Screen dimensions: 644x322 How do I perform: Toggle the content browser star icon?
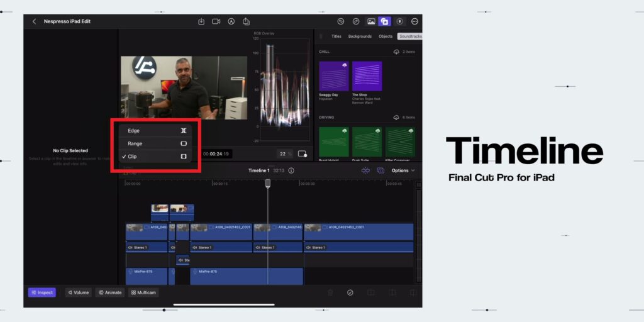point(385,21)
